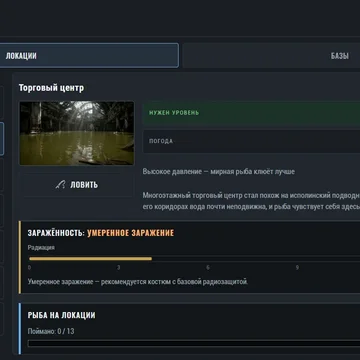
Task: Click the РЫБА НА ЛОКАЦИИ heading
Action: tap(61, 315)
